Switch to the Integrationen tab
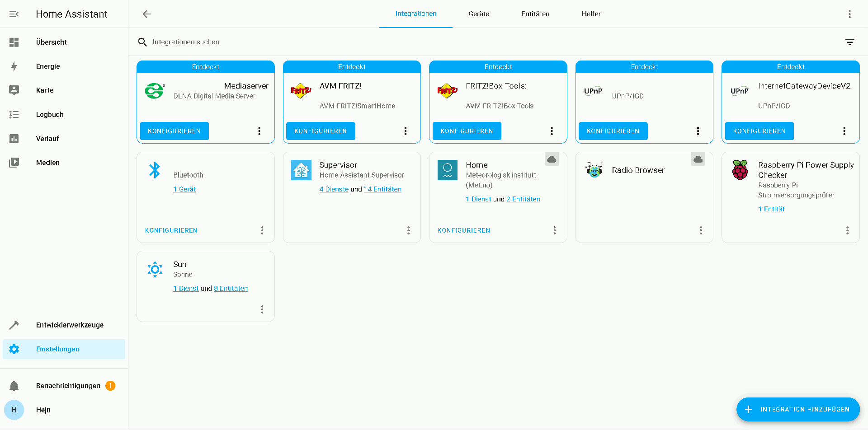This screenshot has height=430, width=868. pyautogui.click(x=416, y=14)
